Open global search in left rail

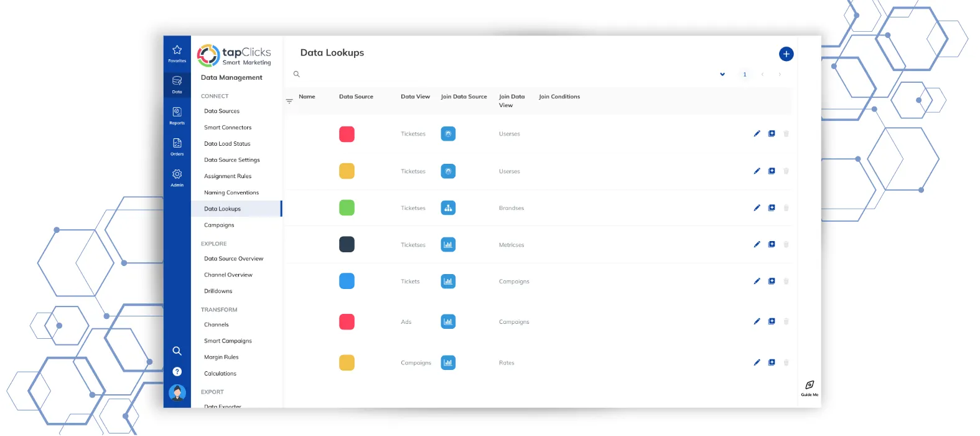(x=177, y=351)
